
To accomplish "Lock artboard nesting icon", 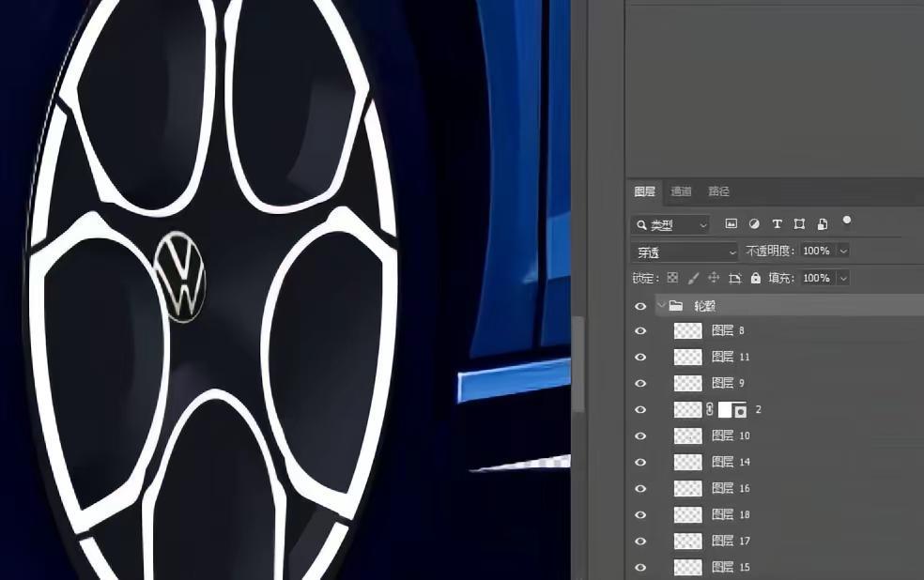I will pos(734,278).
